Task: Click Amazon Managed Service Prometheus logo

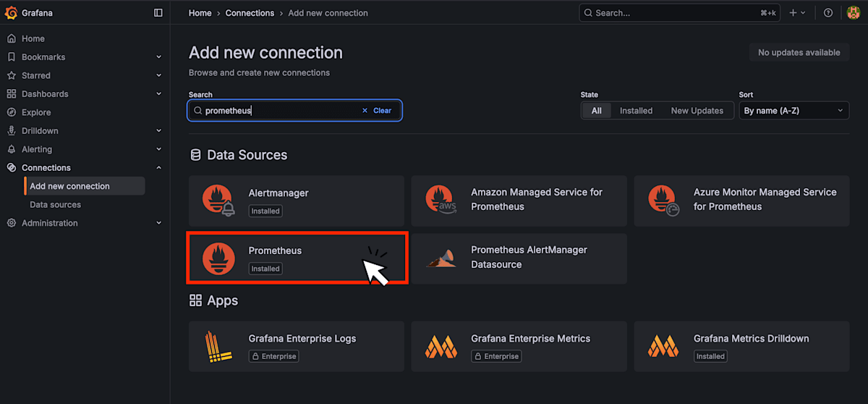Action: 441,200
